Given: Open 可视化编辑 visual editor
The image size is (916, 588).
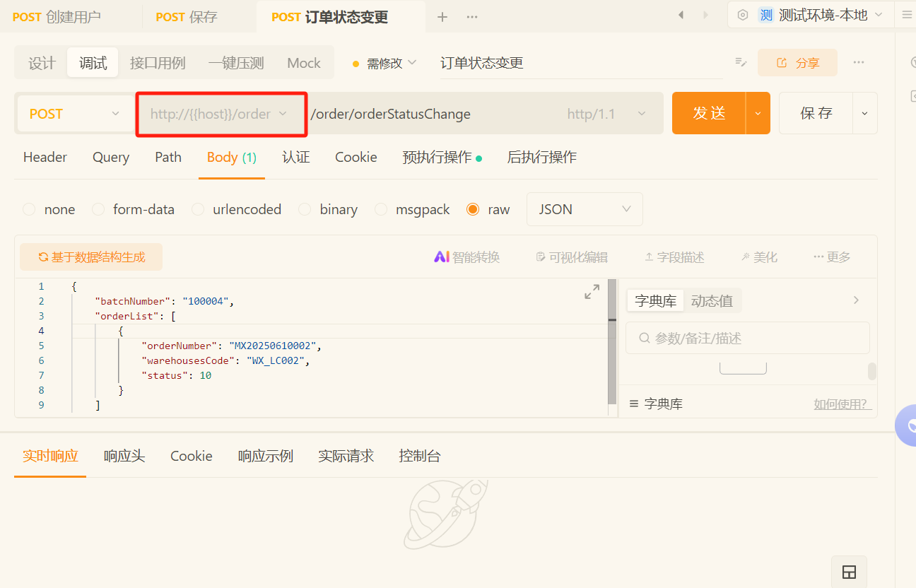Looking at the screenshot, I should coord(572,257).
